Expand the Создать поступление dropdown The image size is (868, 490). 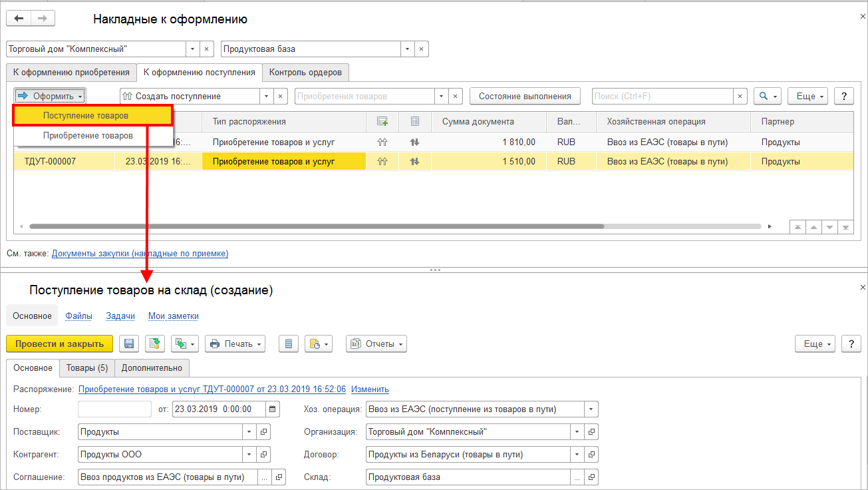[266, 96]
